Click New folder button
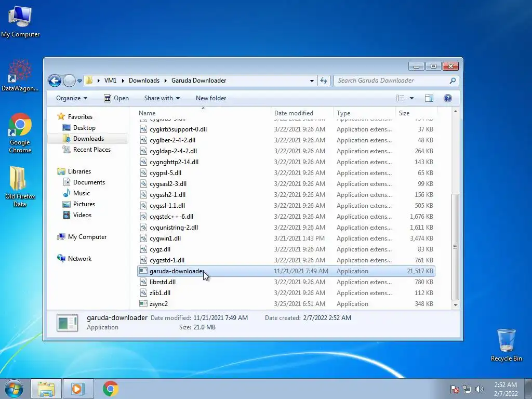 [x=211, y=98]
